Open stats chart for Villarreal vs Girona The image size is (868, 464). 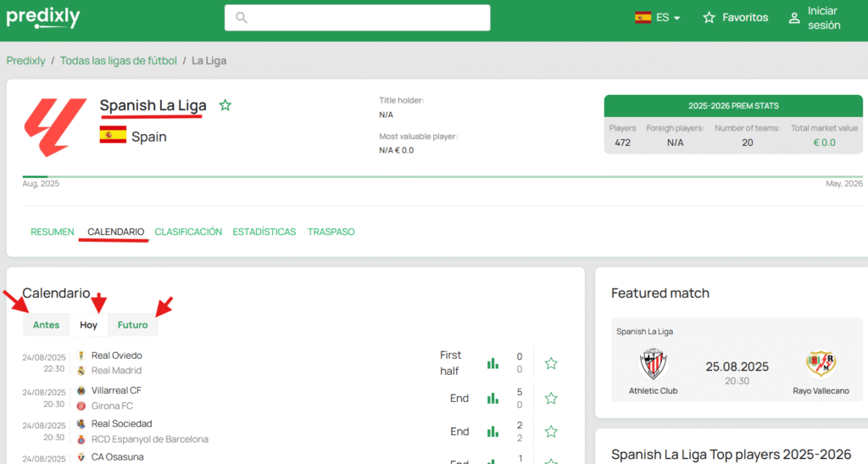[x=492, y=398]
